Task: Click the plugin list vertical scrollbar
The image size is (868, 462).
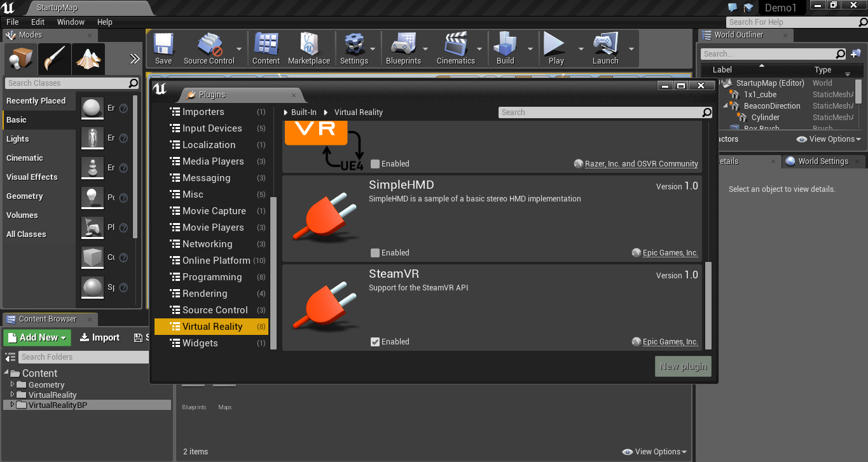Action: point(708,305)
